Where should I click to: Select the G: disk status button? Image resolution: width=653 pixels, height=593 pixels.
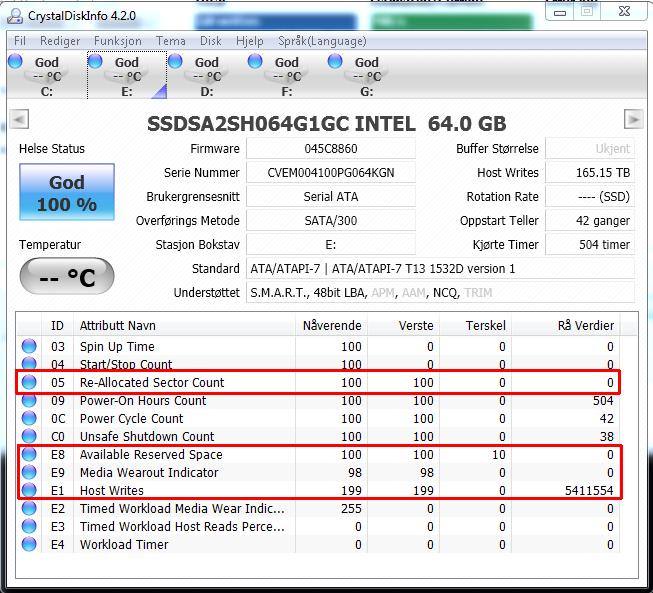[366, 75]
